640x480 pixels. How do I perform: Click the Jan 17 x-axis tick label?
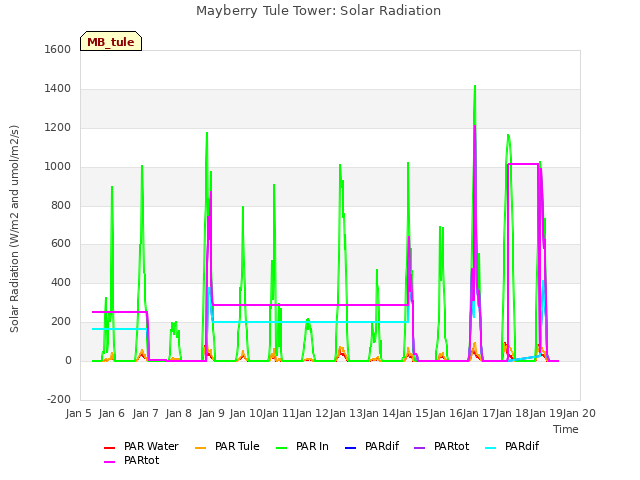coord(479,413)
